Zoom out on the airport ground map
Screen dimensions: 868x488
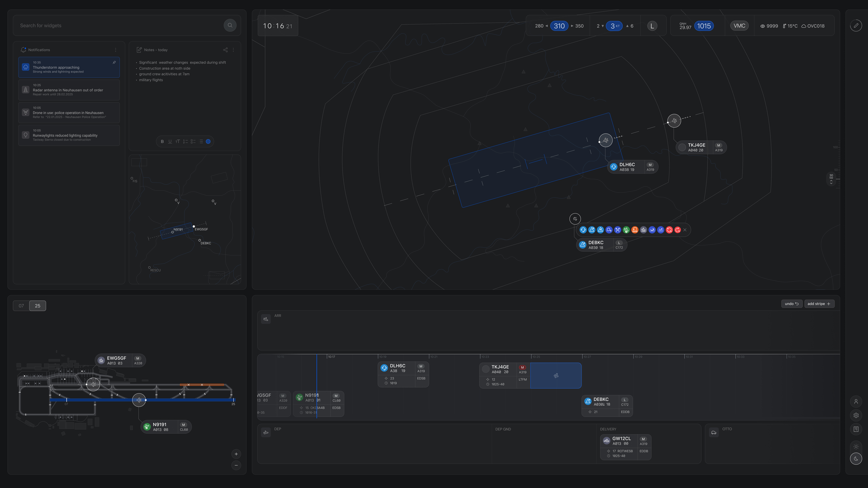coord(236,465)
